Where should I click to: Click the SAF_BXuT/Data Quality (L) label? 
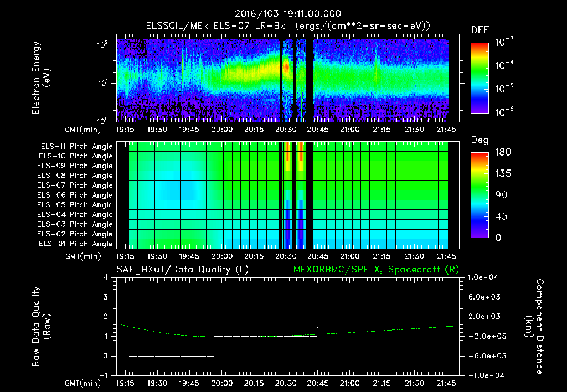pos(183,270)
